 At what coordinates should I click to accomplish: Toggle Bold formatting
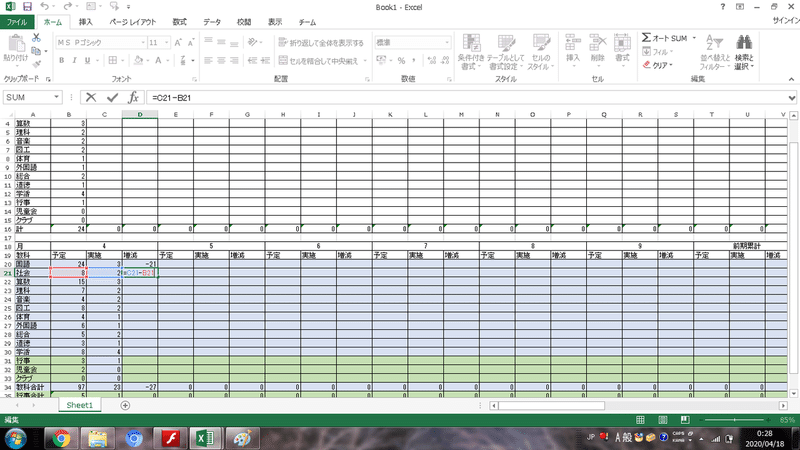pyautogui.click(x=62, y=60)
